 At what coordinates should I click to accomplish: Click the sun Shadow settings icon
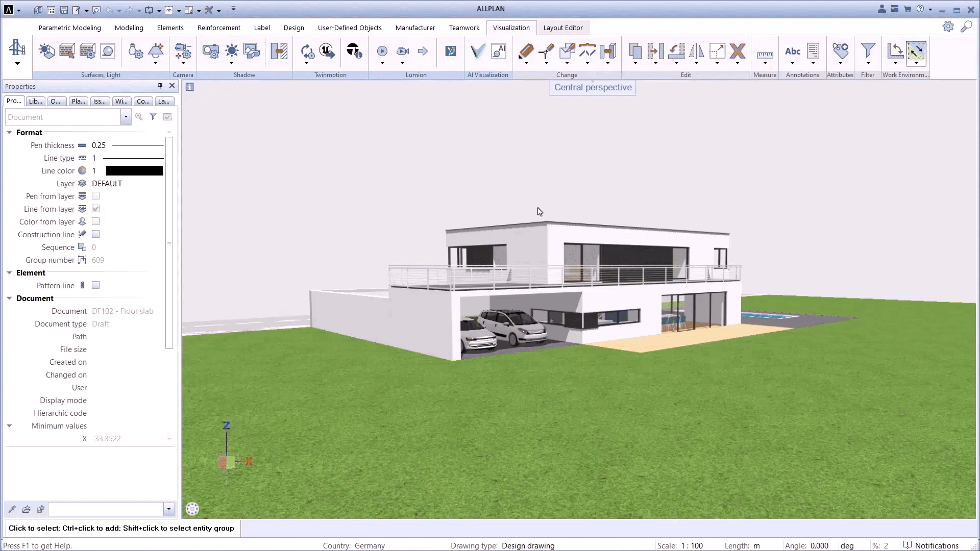point(232,51)
